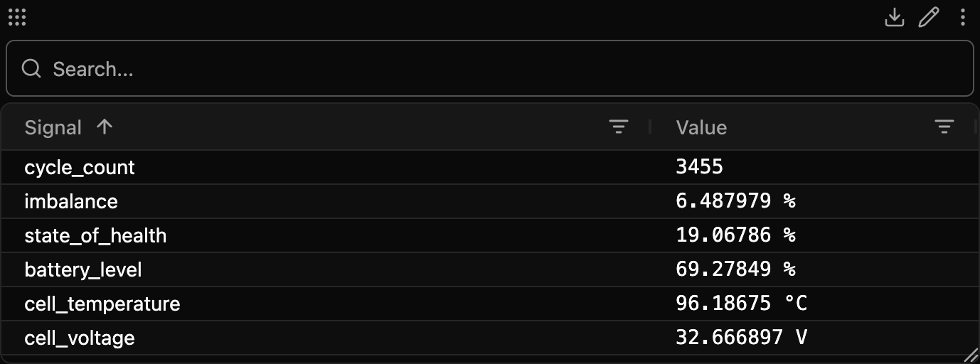Select the cycle_count row
980x364 pixels.
(x=489, y=167)
